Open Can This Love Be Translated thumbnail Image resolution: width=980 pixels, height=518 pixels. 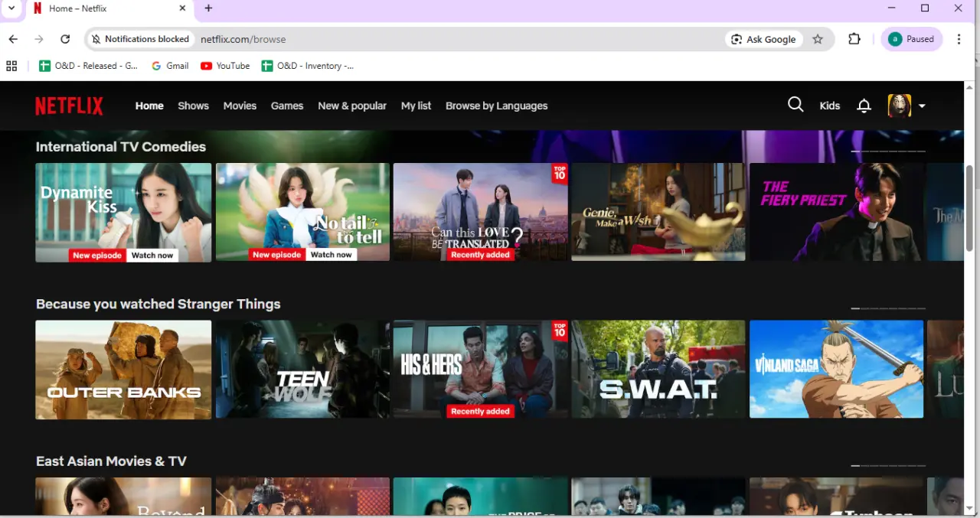[x=480, y=212]
